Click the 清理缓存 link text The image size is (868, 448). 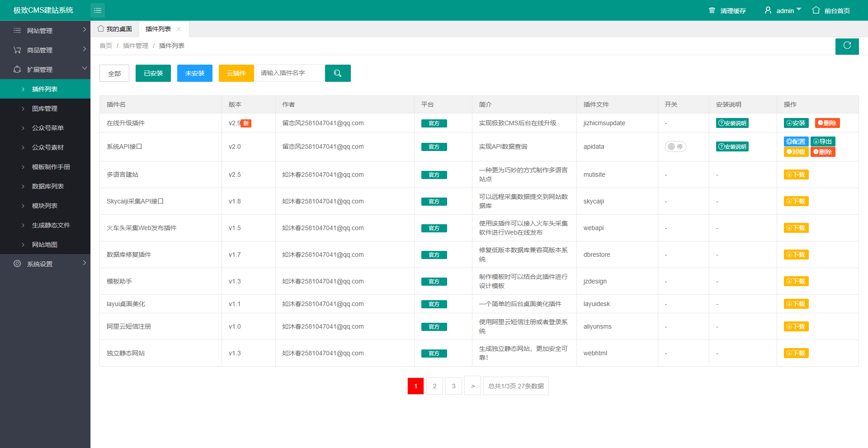point(733,11)
